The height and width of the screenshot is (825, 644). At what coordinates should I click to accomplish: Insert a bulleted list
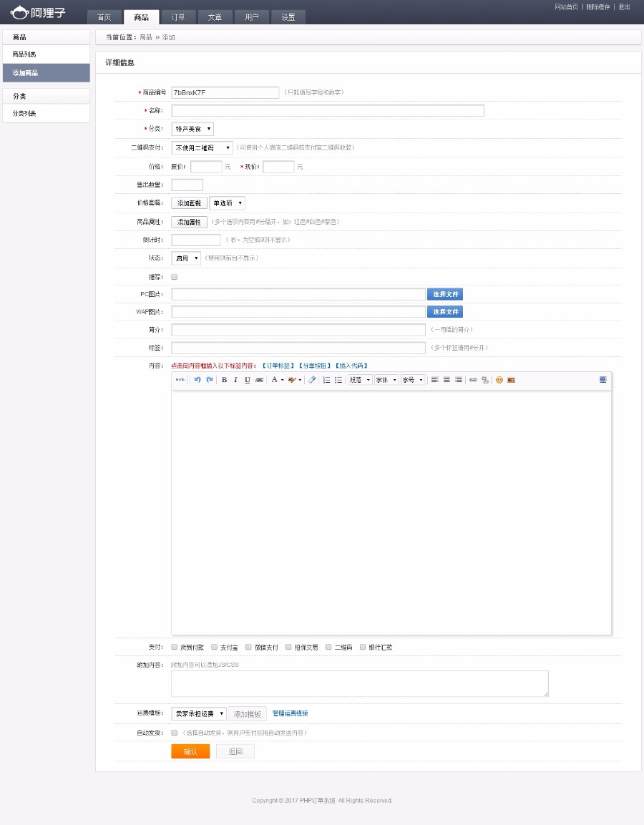coord(338,380)
